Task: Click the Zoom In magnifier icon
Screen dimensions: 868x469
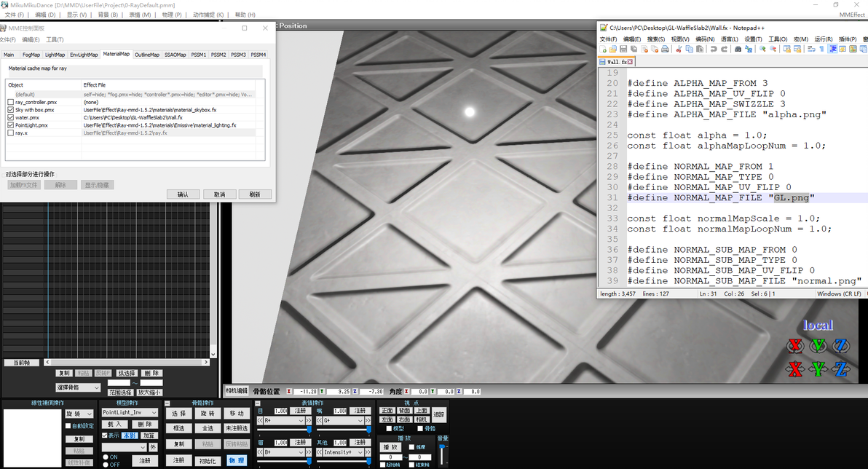Action: pos(762,49)
